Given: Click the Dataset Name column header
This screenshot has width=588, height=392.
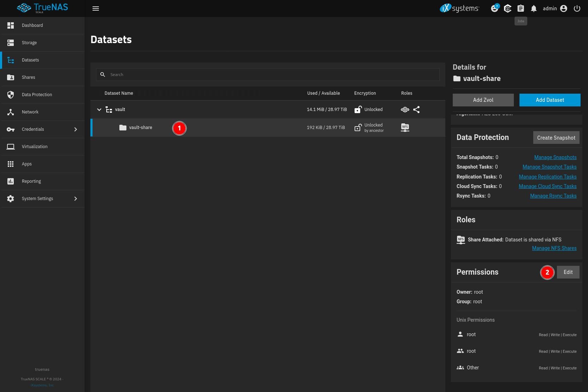Looking at the screenshot, I should [119, 93].
